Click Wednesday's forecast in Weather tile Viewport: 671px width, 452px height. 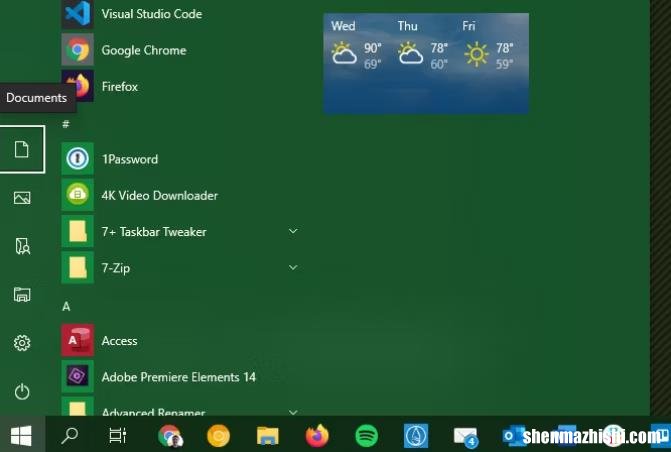pos(356,45)
